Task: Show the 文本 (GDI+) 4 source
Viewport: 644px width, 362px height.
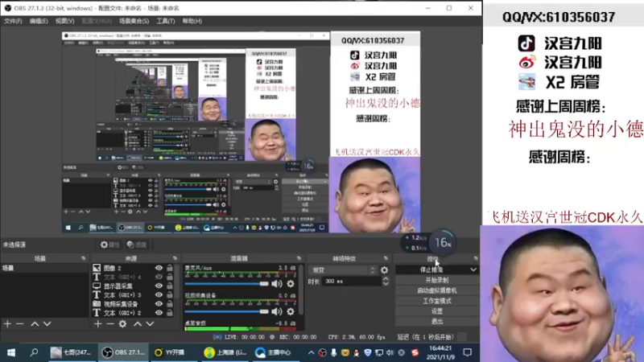Action: click(x=159, y=277)
